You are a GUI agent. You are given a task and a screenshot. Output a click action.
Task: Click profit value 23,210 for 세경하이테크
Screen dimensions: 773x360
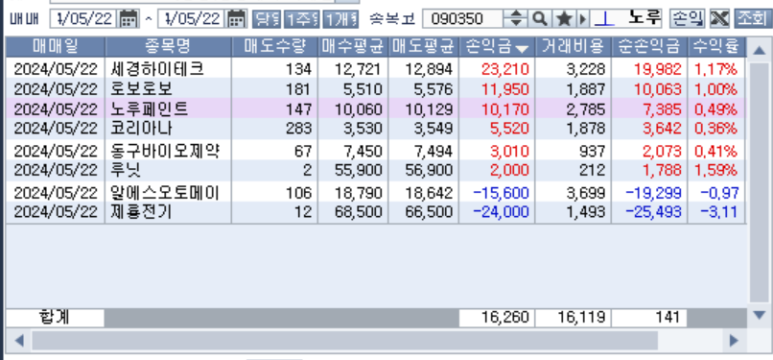click(505, 69)
